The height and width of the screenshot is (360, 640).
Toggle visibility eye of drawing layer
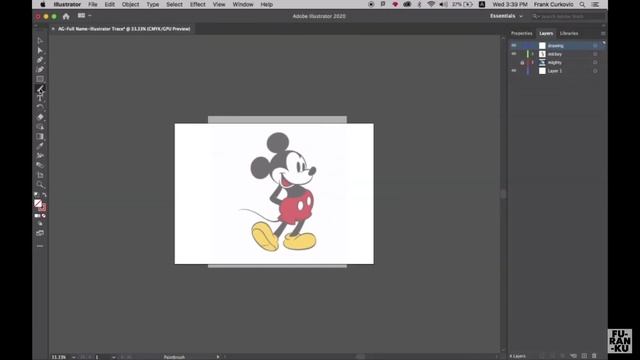point(513,45)
